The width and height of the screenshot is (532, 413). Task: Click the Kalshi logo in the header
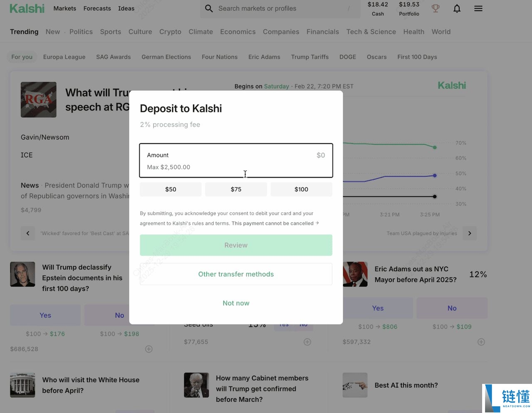coord(27,8)
